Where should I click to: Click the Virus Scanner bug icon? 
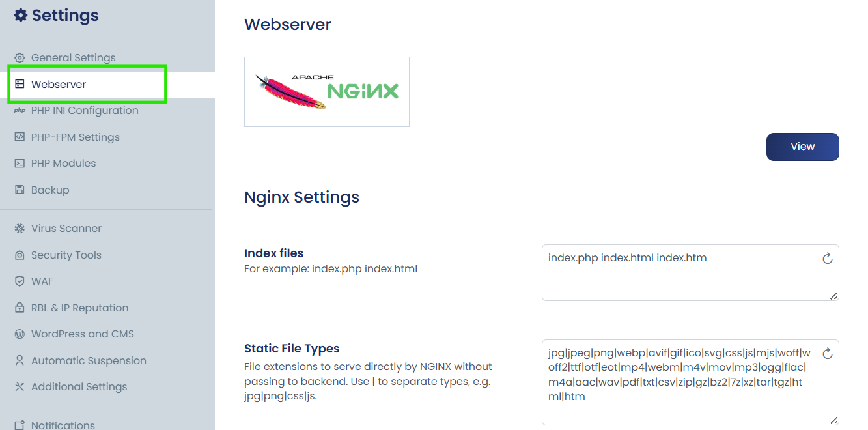(x=20, y=229)
